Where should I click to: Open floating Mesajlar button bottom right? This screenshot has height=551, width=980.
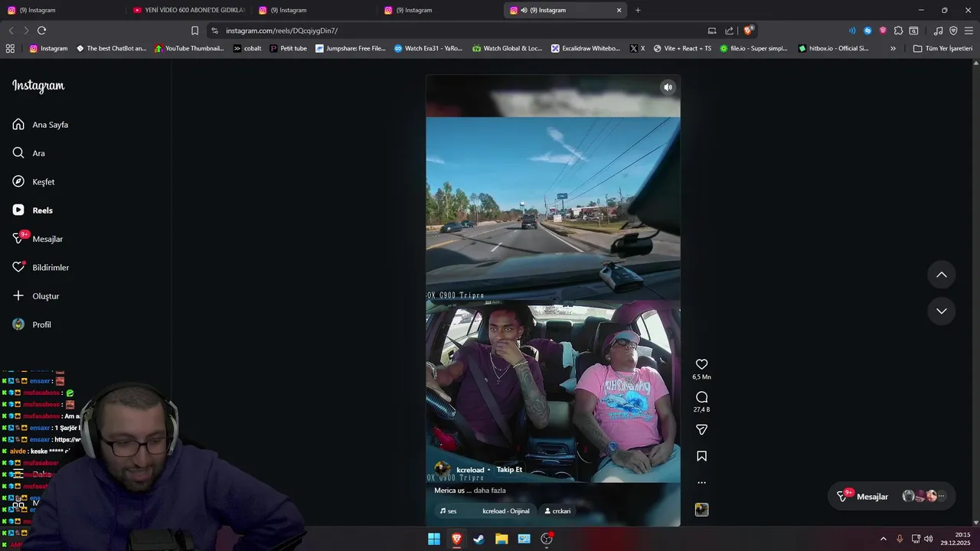893,497
